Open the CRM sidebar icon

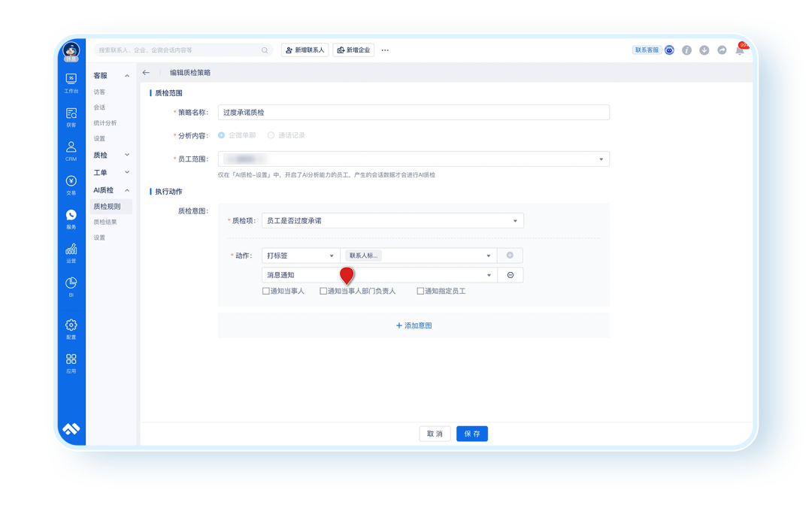[x=71, y=151]
